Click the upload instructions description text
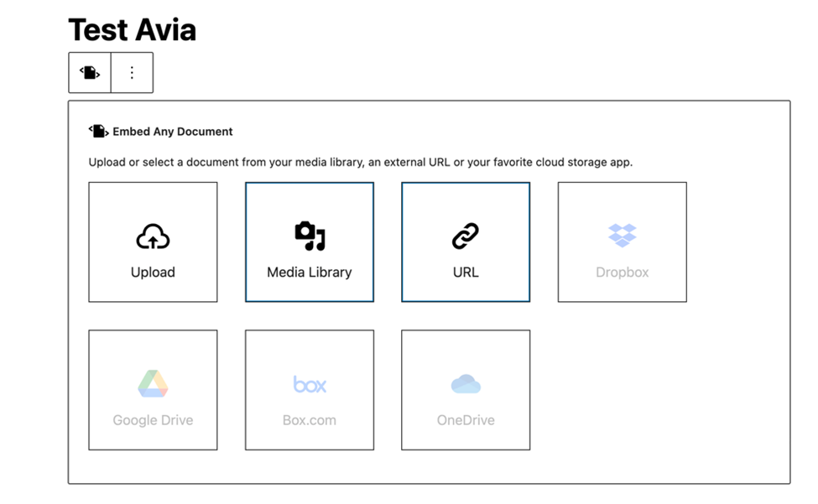 [x=360, y=162]
